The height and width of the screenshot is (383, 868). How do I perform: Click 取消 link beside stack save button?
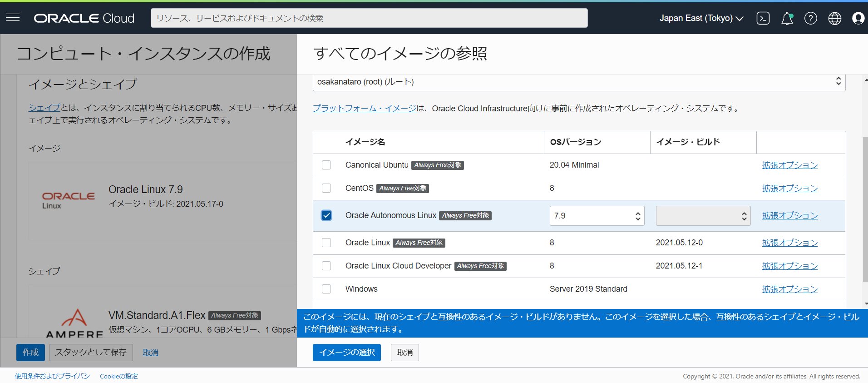[x=151, y=353]
